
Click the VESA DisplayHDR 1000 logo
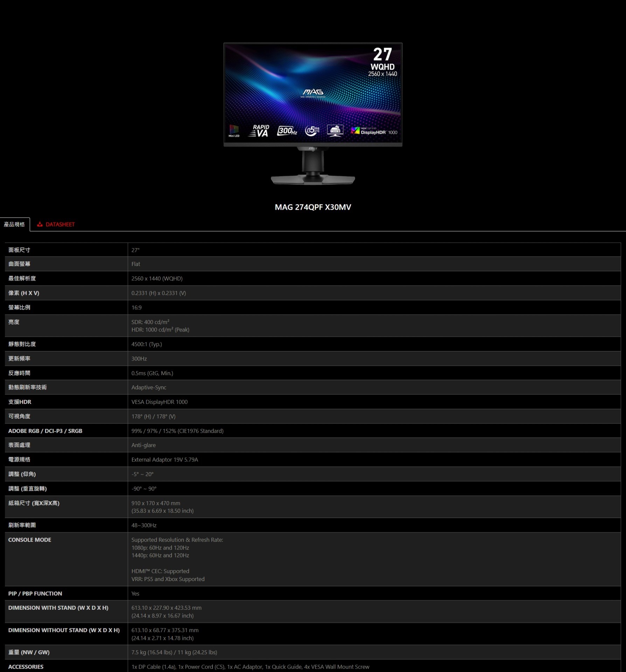tap(374, 131)
